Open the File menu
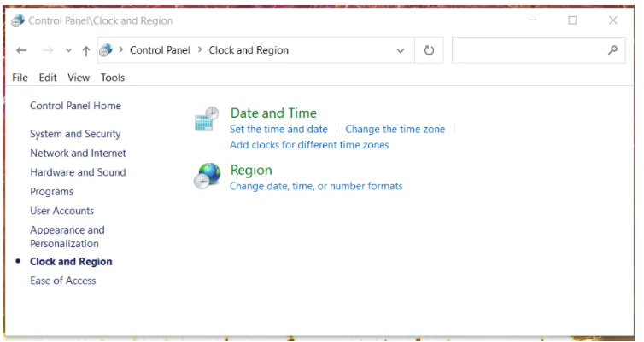 coord(20,78)
